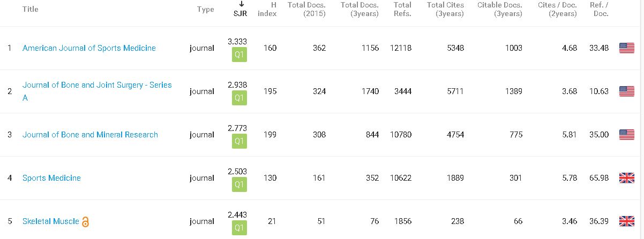Screen dimensions: 644x239
Task: Click the US flag in Journal of Bone and Joint Surgery row
Action: coord(626,91)
